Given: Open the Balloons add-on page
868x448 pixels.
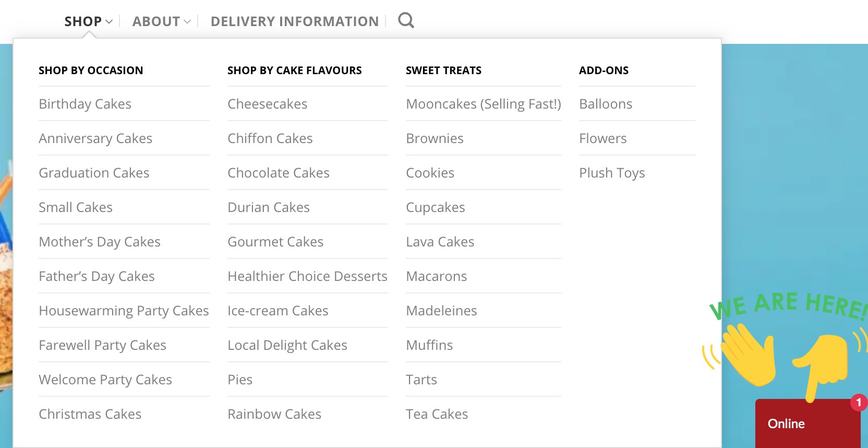Looking at the screenshot, I should pos(606,104).
